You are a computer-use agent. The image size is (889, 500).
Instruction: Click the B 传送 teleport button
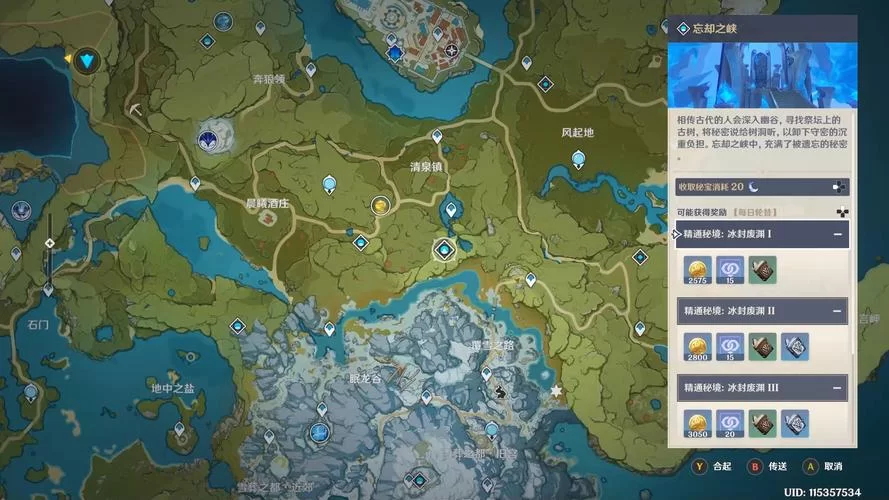point(768,467)
